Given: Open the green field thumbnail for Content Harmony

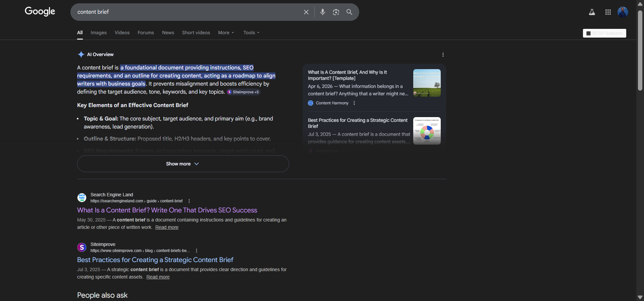Looking at the screenshot, I should (427, 83).
